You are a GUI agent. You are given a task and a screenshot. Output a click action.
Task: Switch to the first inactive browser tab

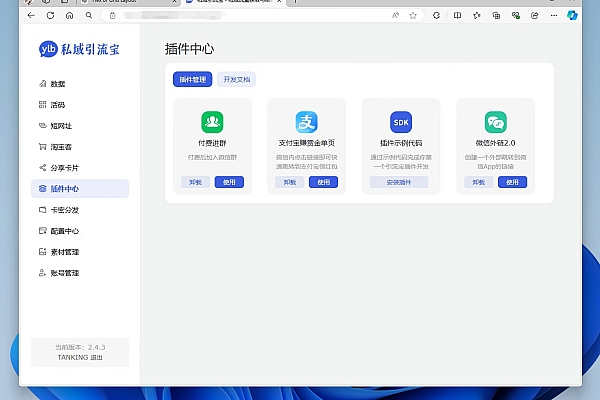pyautogui.click(x=126, y=2)
